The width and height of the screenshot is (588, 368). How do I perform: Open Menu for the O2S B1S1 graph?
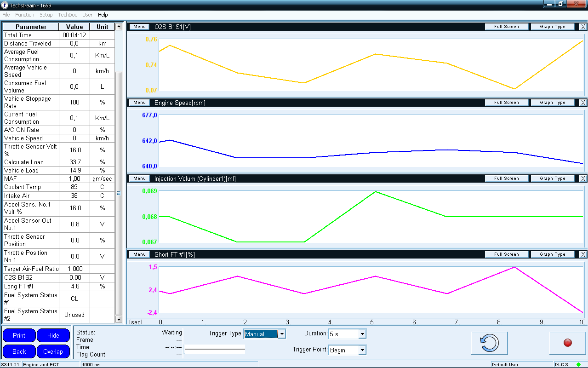pyautogui.click(x=139, y=27)
